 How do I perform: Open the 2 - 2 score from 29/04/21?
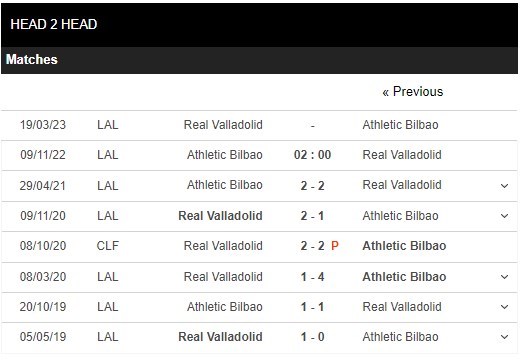tap(312, 186)
